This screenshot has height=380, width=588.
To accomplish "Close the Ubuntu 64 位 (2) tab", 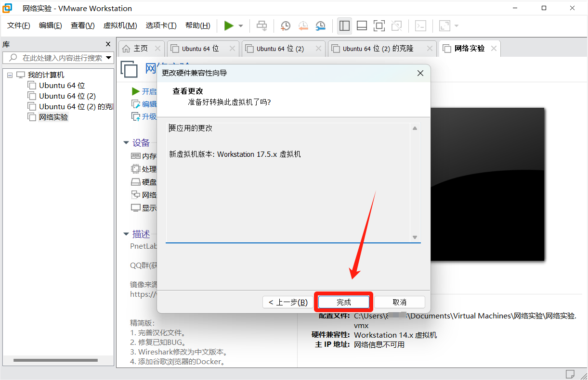I will click(x=318, y=49).
